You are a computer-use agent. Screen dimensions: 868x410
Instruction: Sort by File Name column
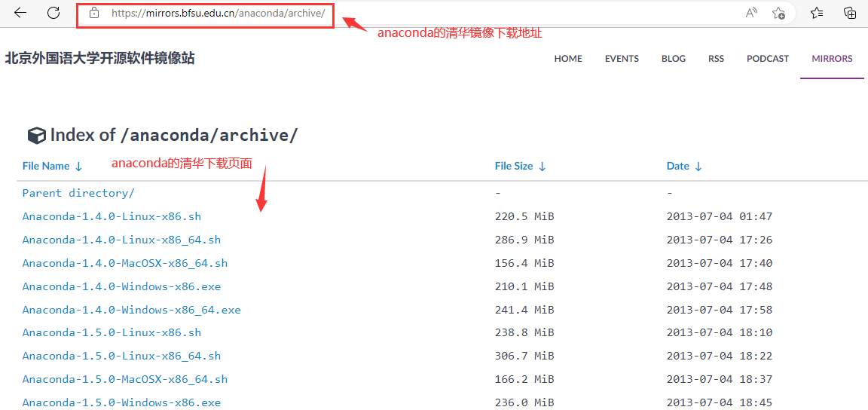pos(52,167)
